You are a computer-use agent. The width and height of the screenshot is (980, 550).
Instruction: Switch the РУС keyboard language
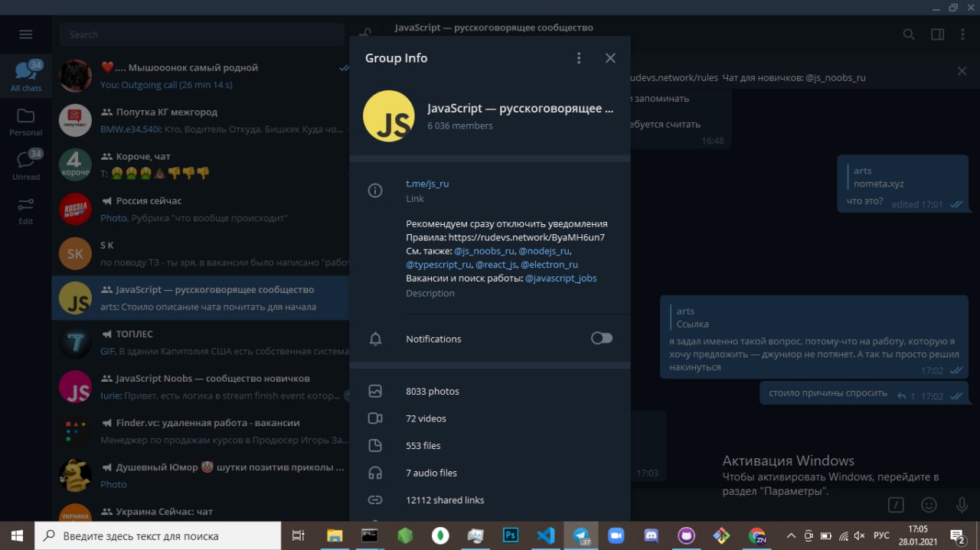[881, 535]
